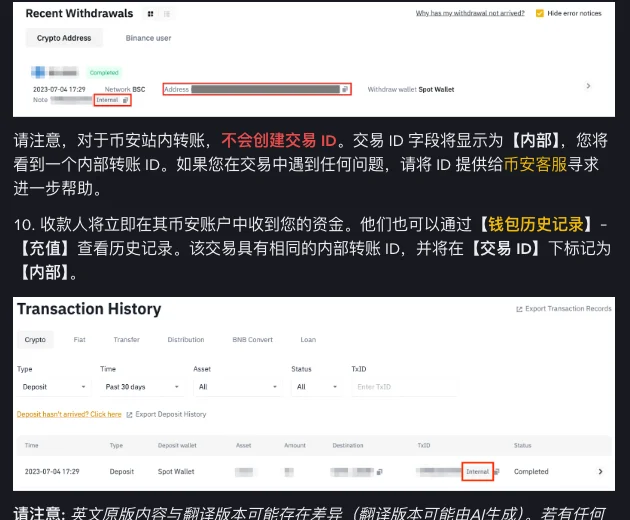This screenshot has width=630, height=520.
Task: Open the BNB Convert tab
Action: [x=252, y=340]
